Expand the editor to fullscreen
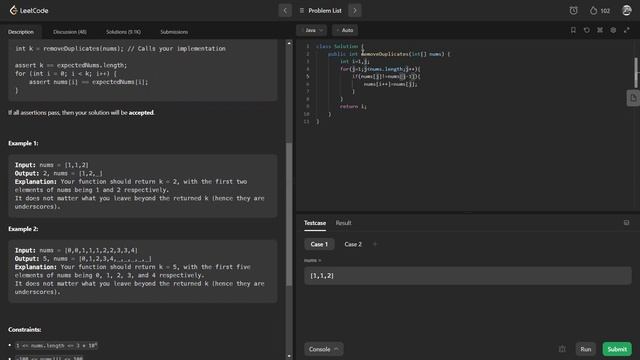 point(627,30)
